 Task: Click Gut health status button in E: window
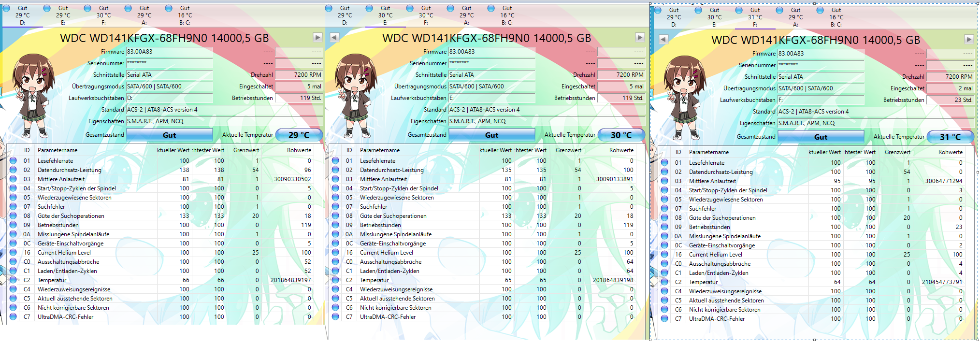coord(492,135)
